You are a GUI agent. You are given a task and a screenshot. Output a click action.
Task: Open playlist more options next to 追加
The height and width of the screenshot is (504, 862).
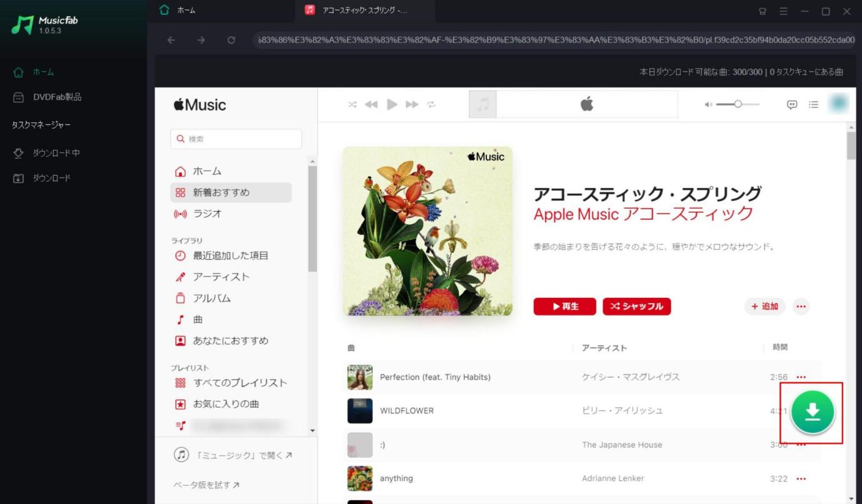(801, 306)
